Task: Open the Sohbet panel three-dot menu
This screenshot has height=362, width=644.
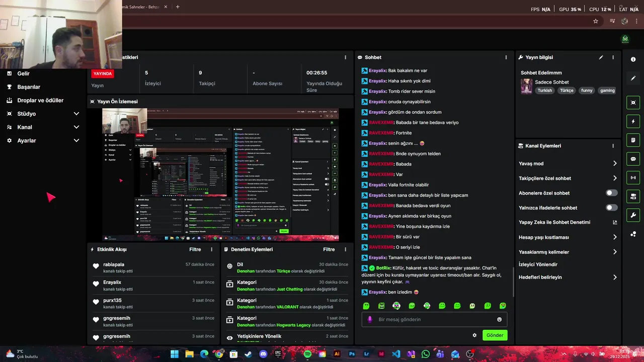Action: 506,57
